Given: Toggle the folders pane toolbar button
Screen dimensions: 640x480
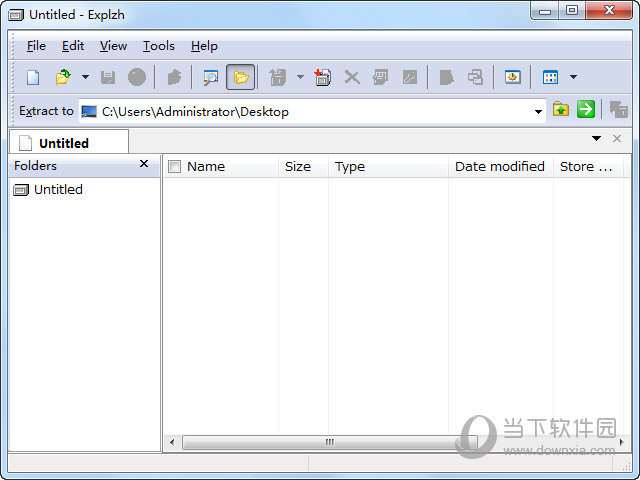Looking at the screenshot, I should click(241, 77).
